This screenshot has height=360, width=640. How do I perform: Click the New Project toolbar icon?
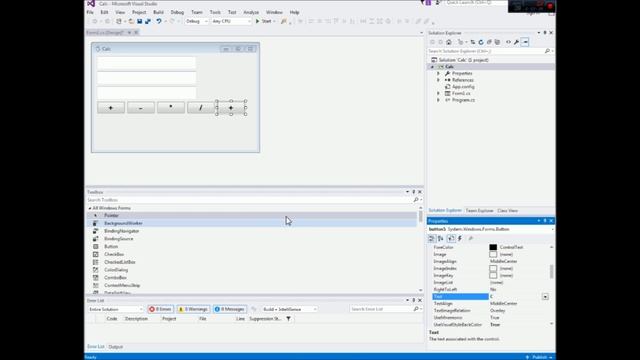[x=119, y=21]
